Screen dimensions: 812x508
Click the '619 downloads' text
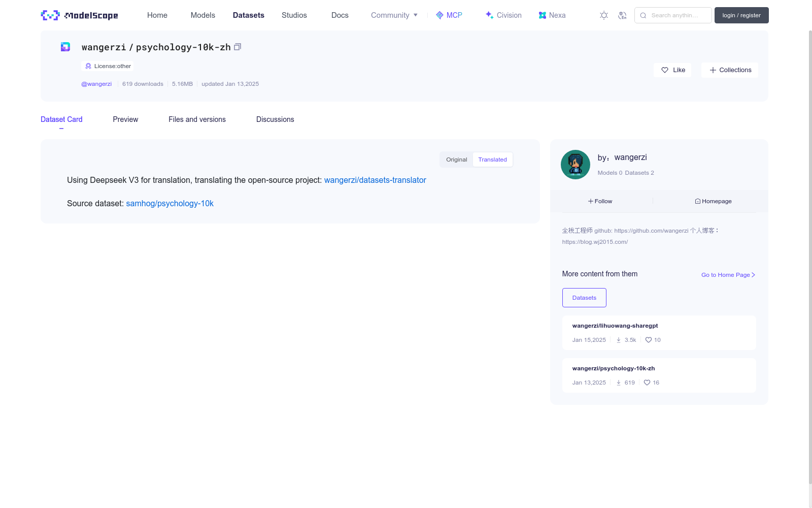coord(143,84)
